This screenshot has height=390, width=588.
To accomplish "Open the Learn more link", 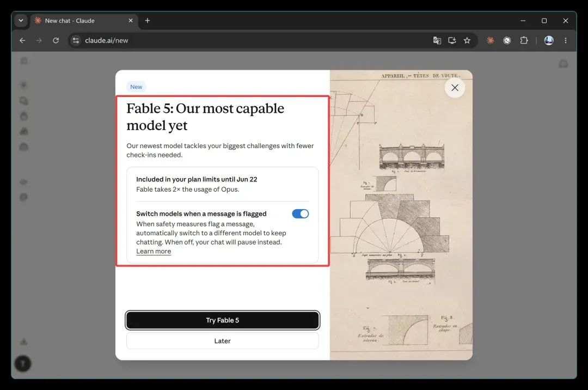I will 154,251.
